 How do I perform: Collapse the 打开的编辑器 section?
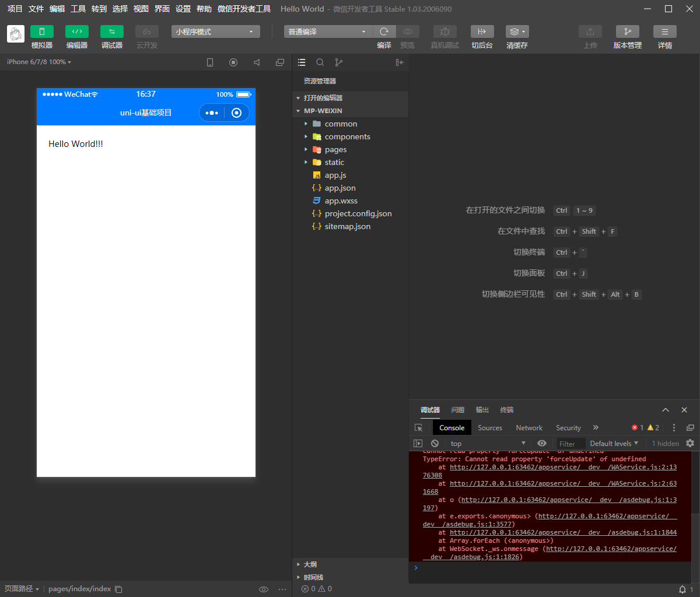coord(350,98)
